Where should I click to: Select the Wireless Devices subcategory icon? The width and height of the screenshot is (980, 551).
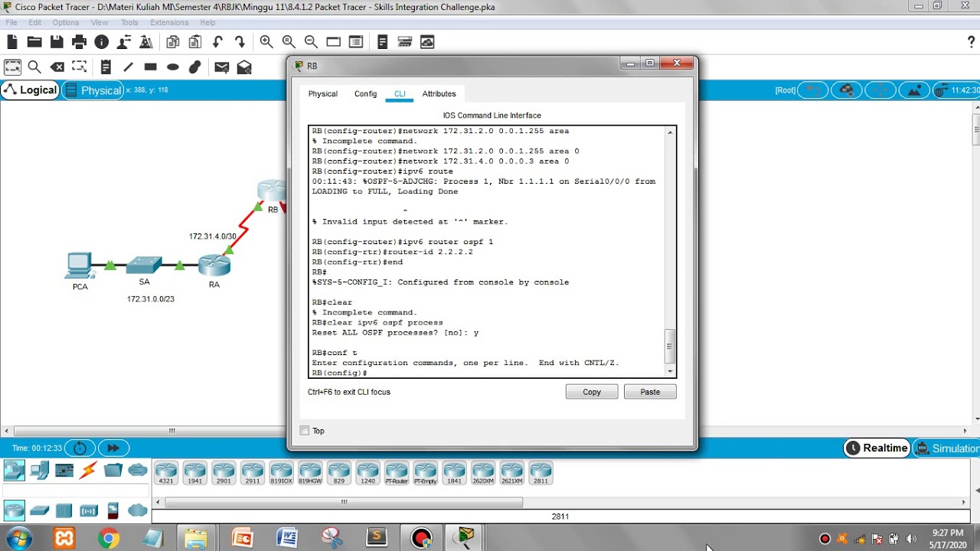89,510
